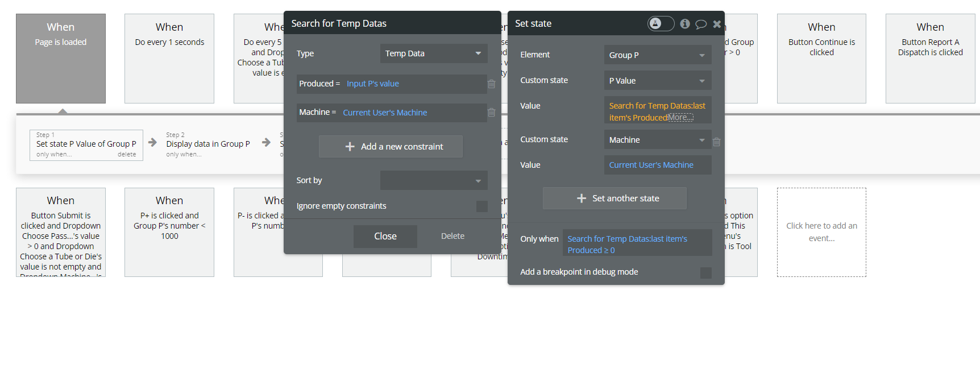The image size is (980, 389).
Task: Click the Set another state button
Action: 614,198
